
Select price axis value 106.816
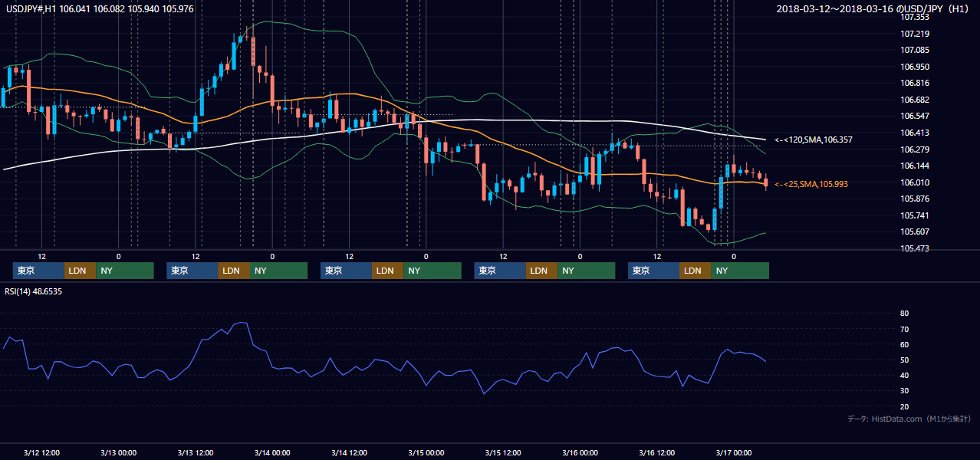tap(915, 83)
